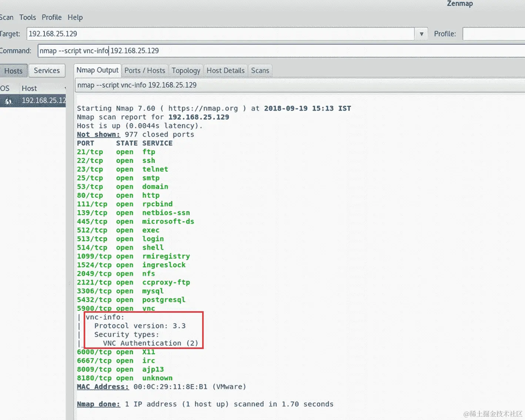Click the 6667/tcp open irc line
This screenshot has width=525, height=420.
(x=116, y=361)
